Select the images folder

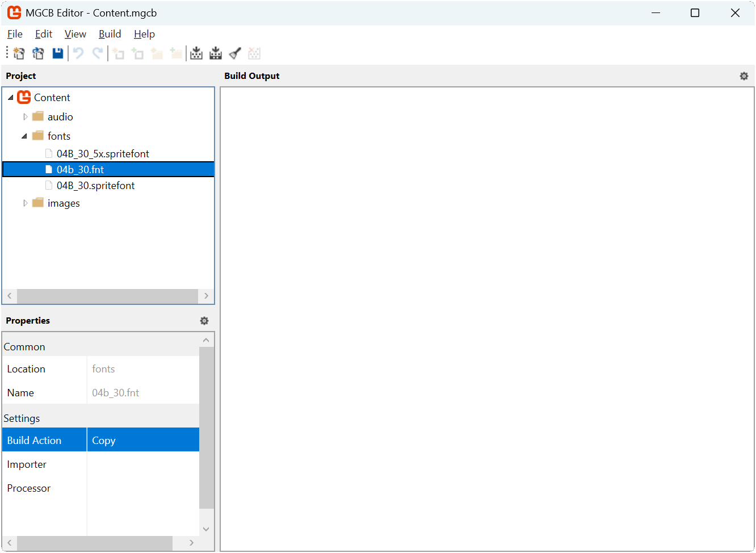click(x=64, y=203)
